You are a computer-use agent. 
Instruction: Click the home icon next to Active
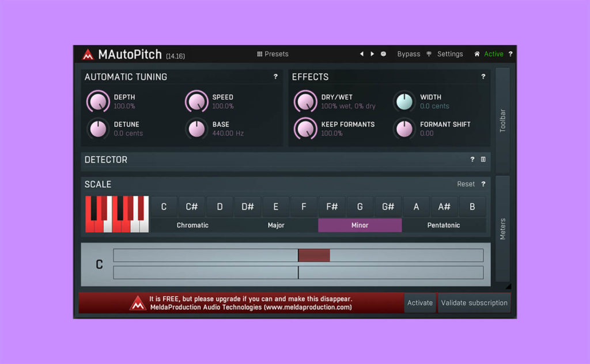(x=476, y=54)
